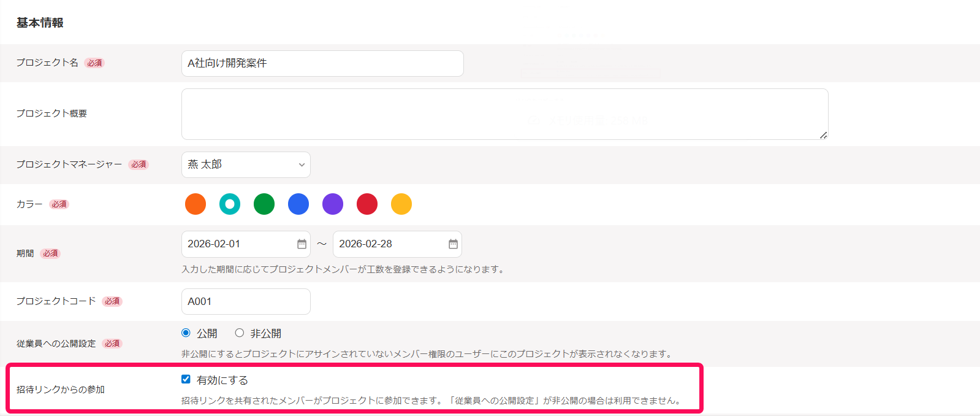Screen dimensions: 980x416
Task: Click the プロジェクト概要 label
Action: (x=51, y=114)
